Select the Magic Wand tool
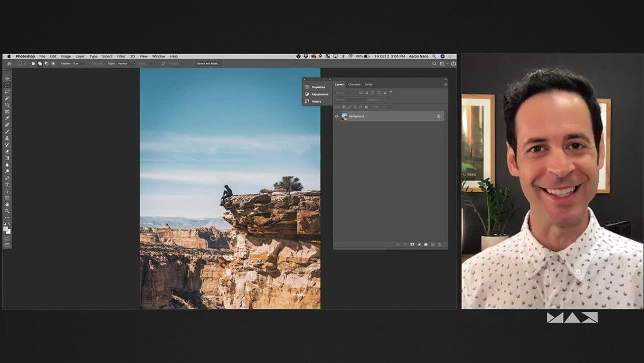 point(7,98)
